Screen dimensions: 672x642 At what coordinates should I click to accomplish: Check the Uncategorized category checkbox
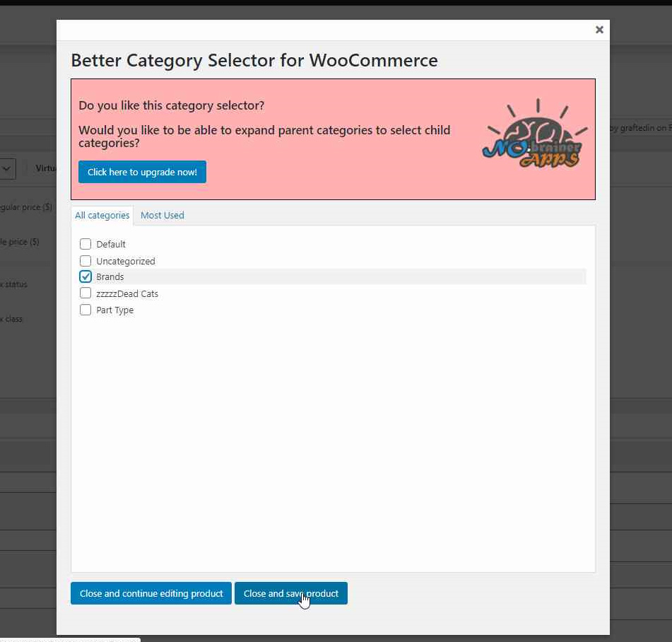[86, 261]
